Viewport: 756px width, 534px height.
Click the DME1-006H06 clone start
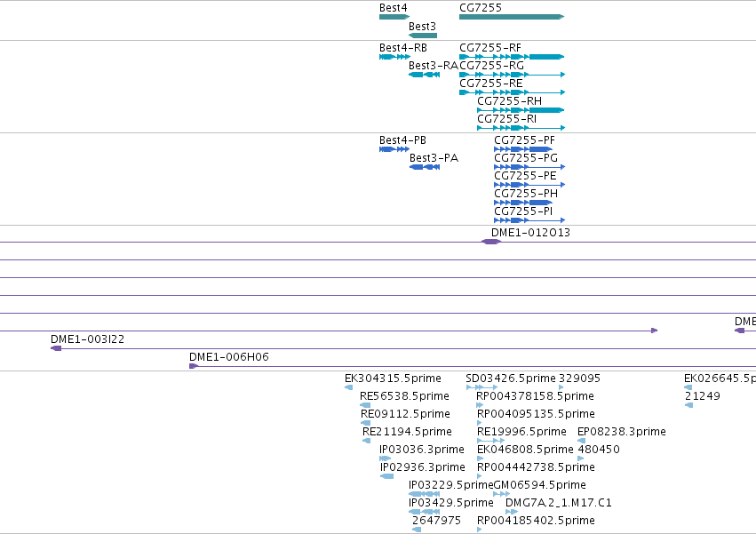tap(194, 366)
